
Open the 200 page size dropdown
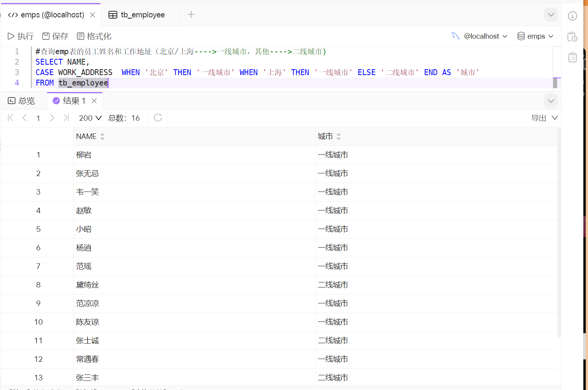pyautogui.click(x=90, y=118)
